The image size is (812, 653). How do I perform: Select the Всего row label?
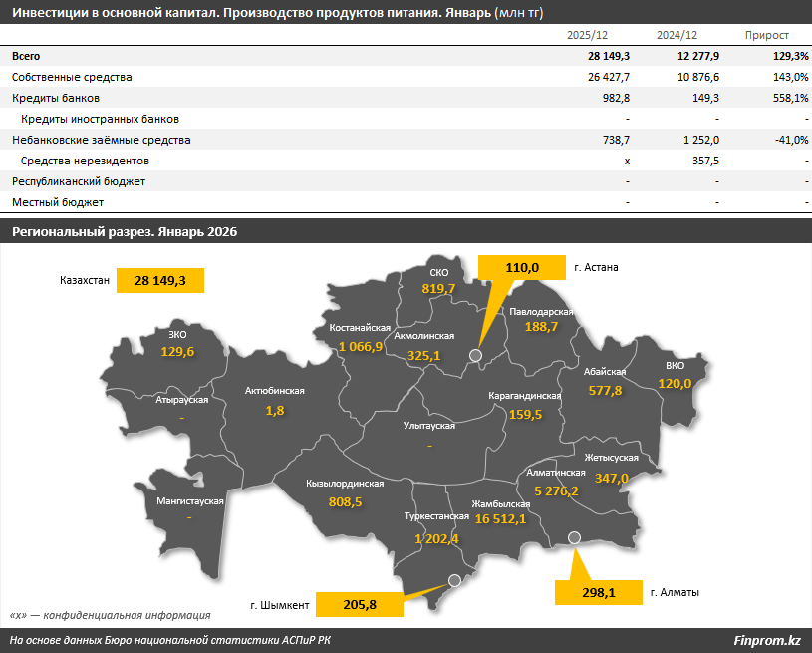(26, 56)
